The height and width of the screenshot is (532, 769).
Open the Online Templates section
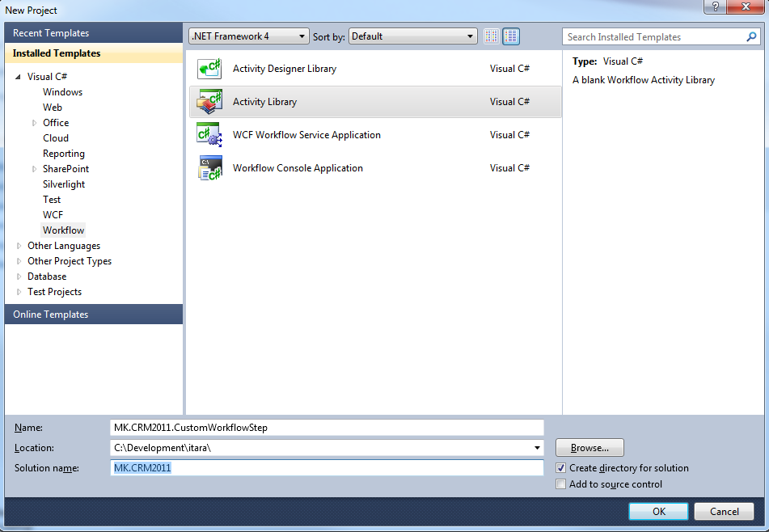tap(94, 315)
